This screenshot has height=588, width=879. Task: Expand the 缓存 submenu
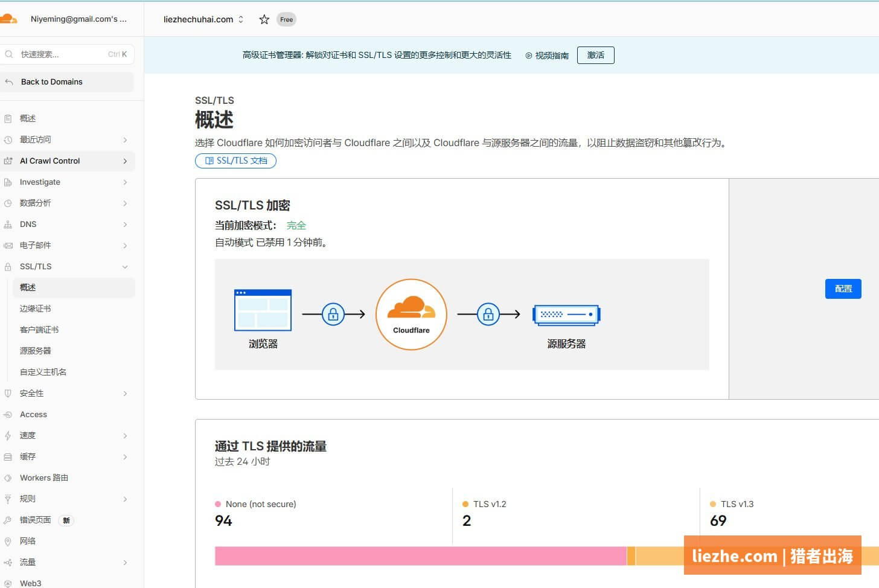[125, 456]
